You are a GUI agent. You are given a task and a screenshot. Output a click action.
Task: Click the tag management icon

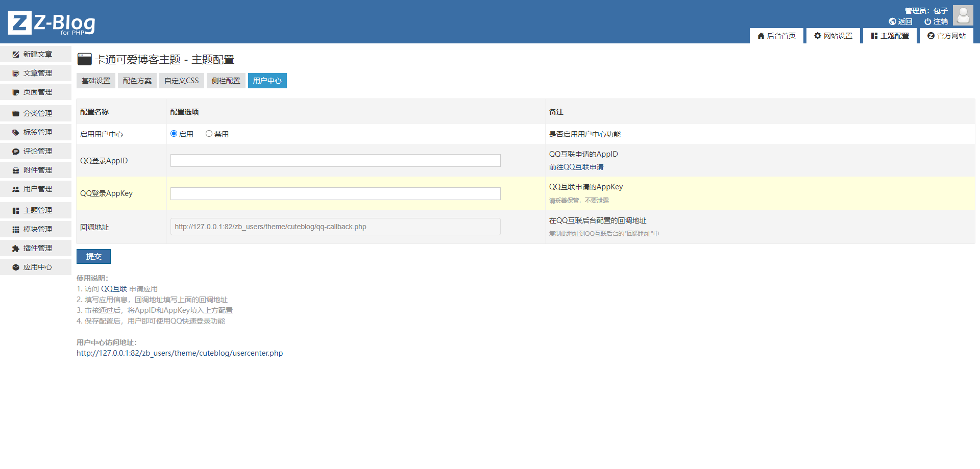16,132
